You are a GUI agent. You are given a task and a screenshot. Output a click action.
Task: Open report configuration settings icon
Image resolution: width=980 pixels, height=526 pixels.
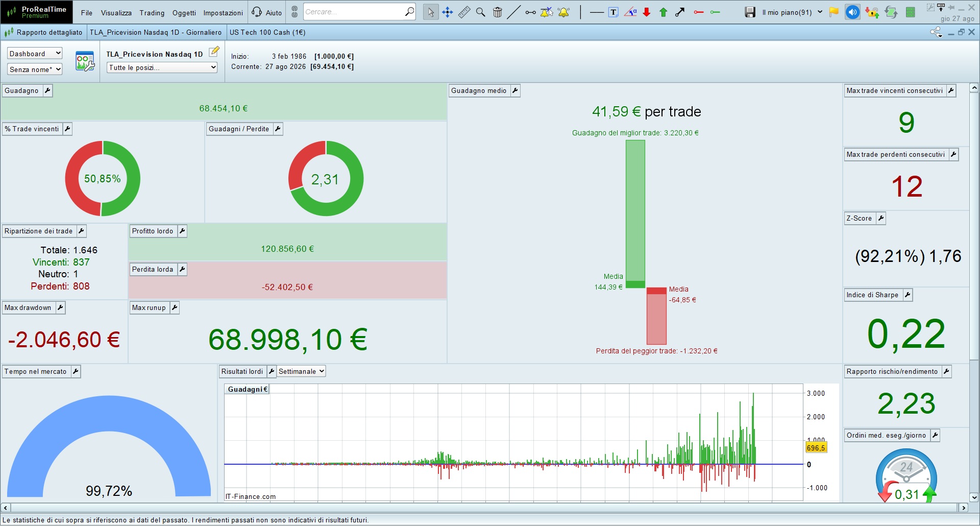pos(85,61)
